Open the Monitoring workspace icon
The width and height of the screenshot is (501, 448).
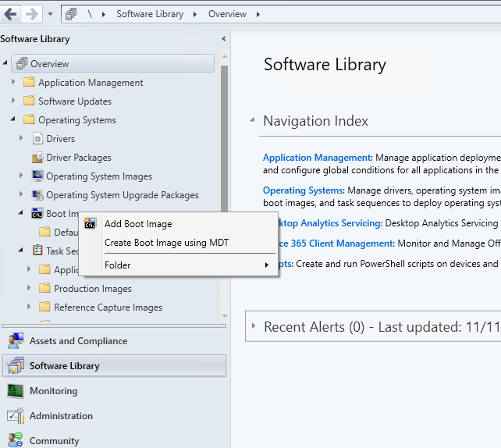pyautogui.click(x=16, y=391)
